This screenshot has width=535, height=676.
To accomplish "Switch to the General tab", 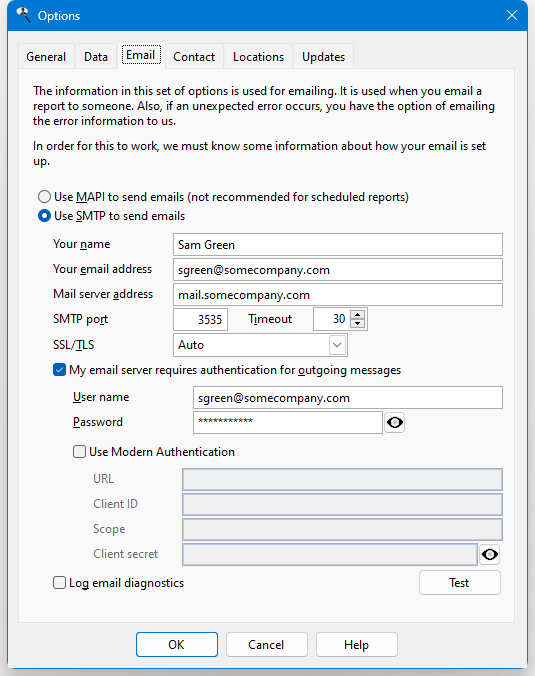I will pyautogui.click(x=46, y=57).
